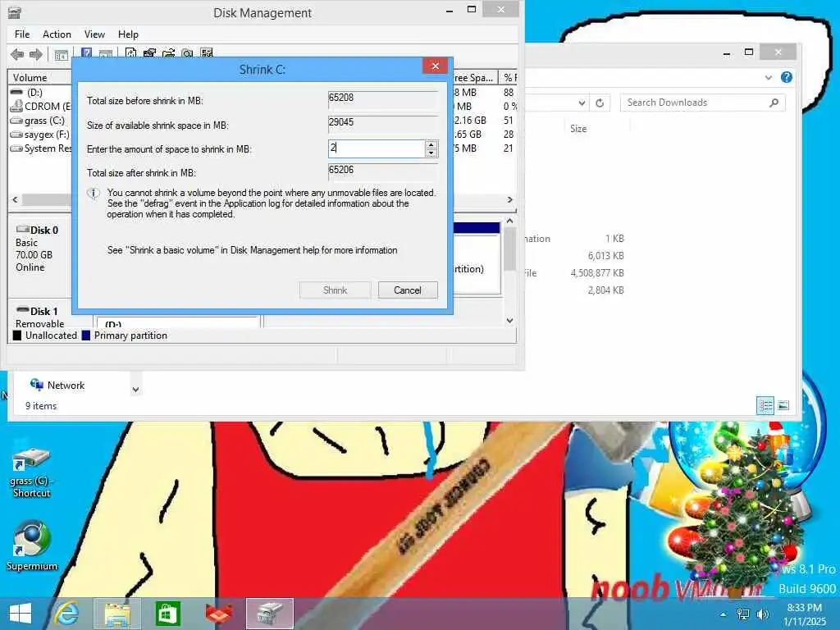Image resolution: width=840 pixels, height=630 pixels.
Task: Click the network tray icon
Action: 743,614
